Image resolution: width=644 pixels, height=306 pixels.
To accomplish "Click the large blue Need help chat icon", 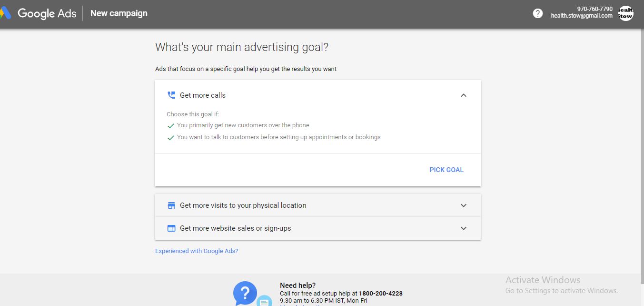I will tap(245, 293).
